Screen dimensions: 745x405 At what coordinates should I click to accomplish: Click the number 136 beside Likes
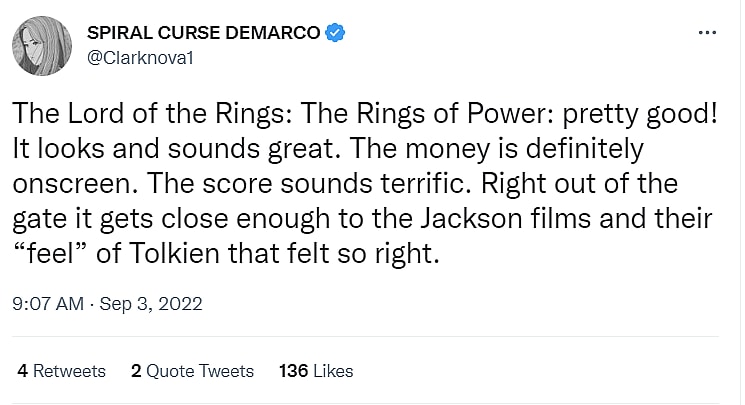(x=292, y=371)
